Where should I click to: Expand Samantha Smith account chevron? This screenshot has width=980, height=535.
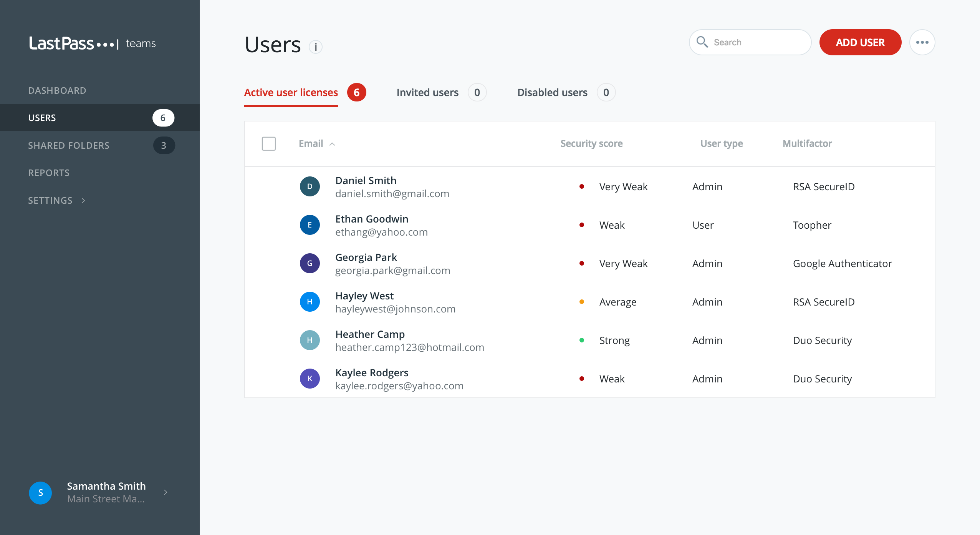[166, 492]
